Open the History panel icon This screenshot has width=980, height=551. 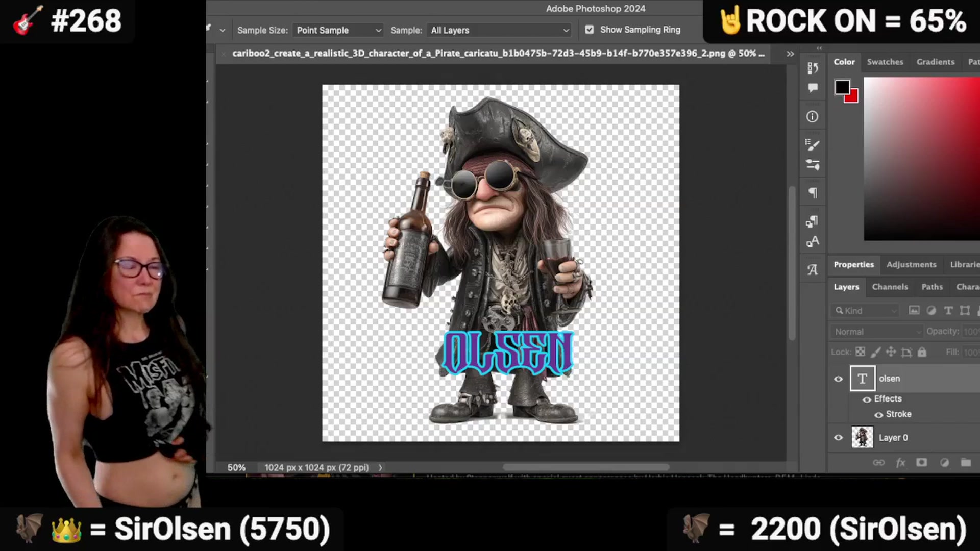(813, 68)
